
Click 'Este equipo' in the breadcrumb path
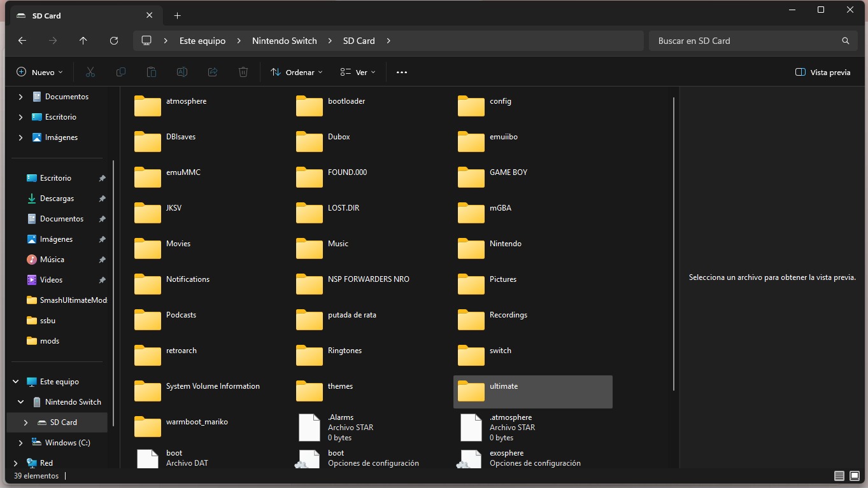(203, 41)
